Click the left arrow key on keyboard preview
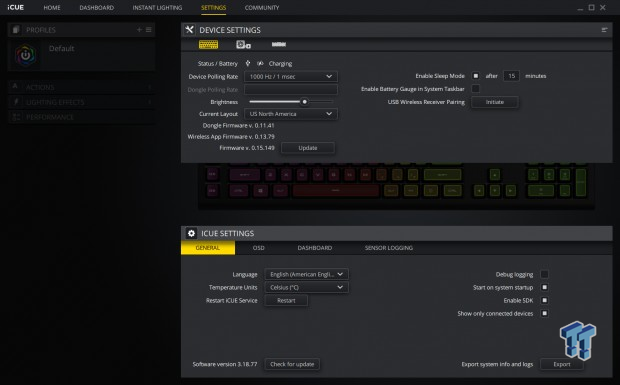This screenshot has width=620, height=385. pos(479,191)
